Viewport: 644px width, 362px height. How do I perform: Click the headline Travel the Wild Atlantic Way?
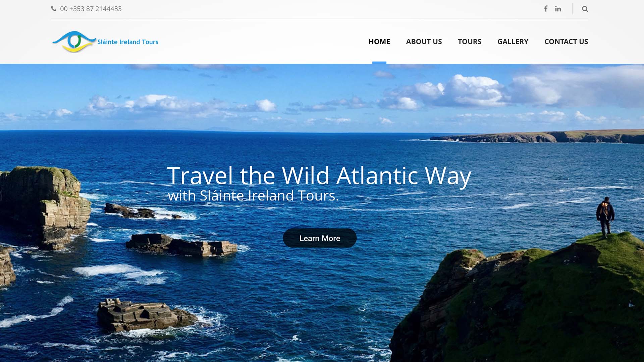click(319, 176)
